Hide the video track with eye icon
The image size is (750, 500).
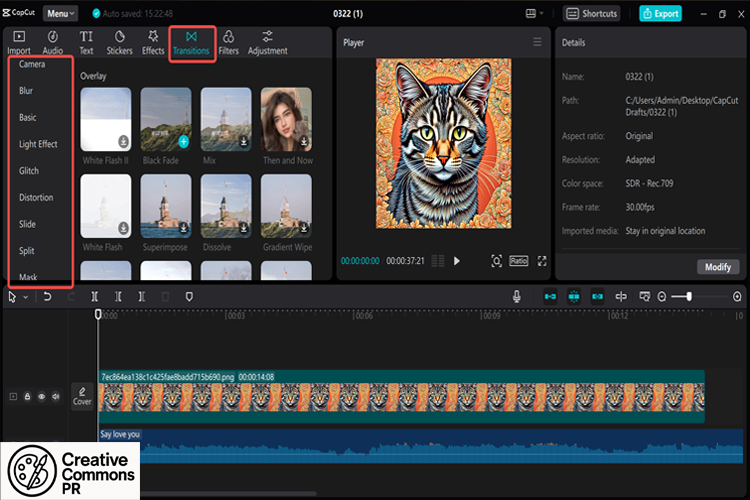click(42, 396)
